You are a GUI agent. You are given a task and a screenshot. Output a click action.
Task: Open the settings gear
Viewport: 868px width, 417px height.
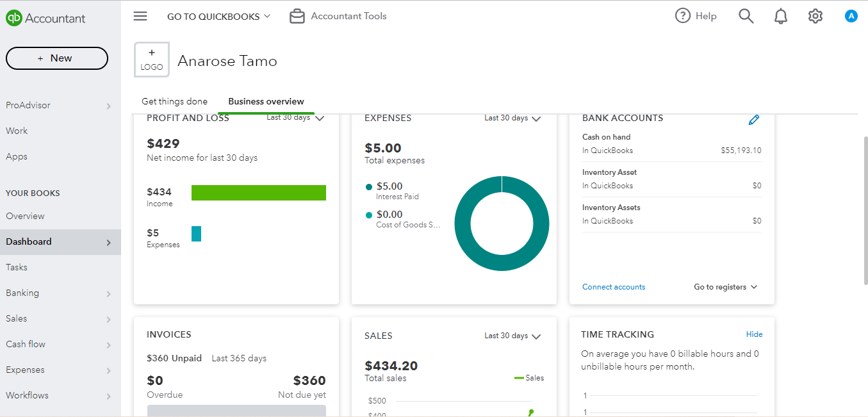pyautogui.click(x=815, y=16)
